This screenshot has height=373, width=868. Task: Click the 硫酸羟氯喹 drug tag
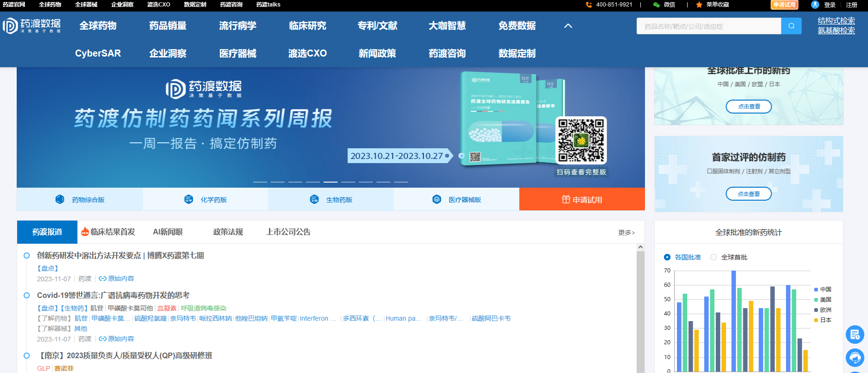(x=151, y=318)
